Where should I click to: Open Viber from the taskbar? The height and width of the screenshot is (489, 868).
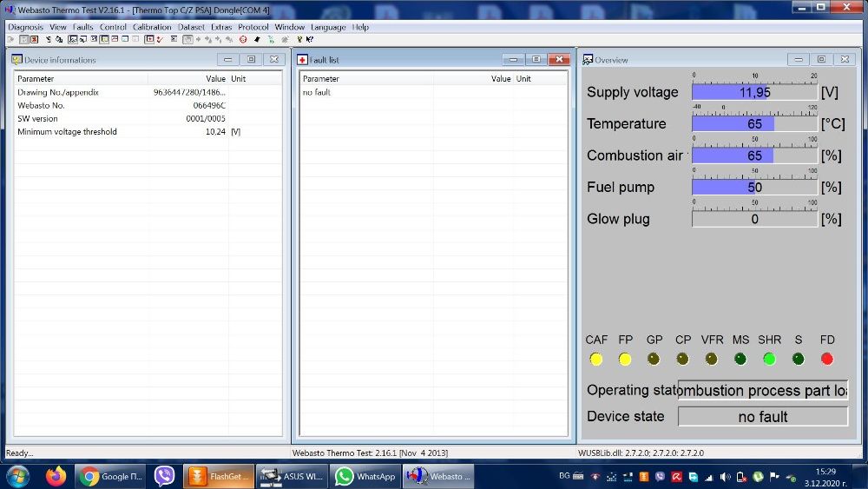click(164, 476)
